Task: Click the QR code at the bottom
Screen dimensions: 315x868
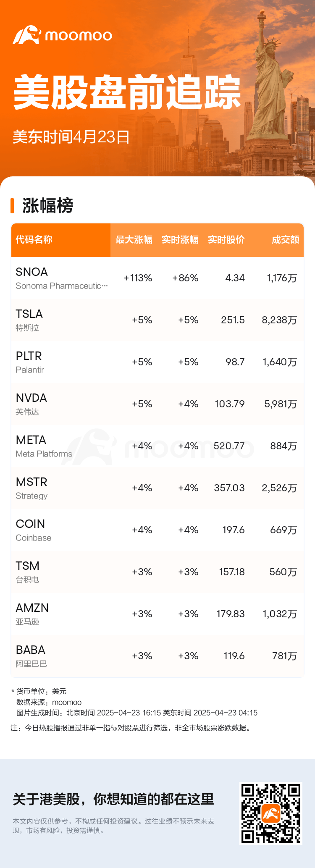Action: click(271, 813)
